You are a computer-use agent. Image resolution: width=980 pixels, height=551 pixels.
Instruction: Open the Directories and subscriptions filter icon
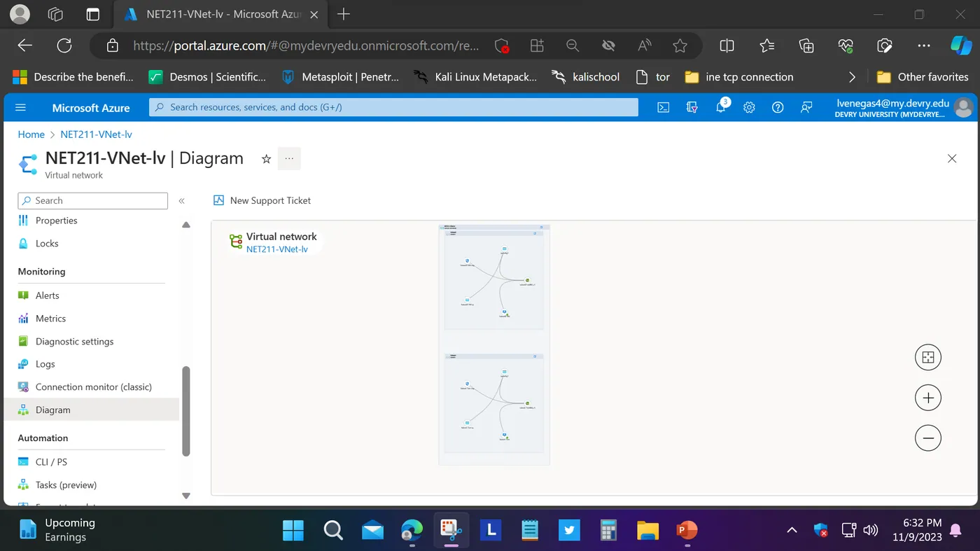pyautogui.click(x=692, y=108)
